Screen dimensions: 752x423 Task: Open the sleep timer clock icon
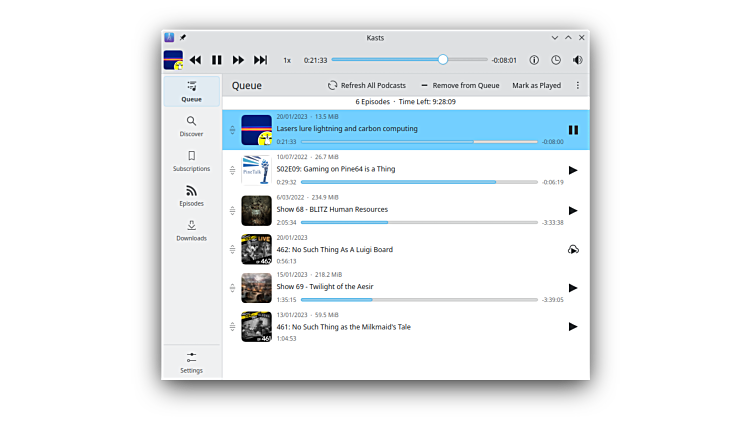(556, 60)
